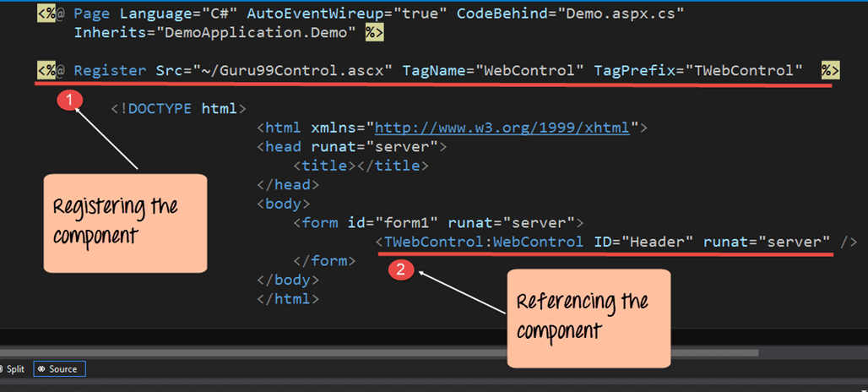Click the TWebControl:WebControl tag name

pos(483,242)
